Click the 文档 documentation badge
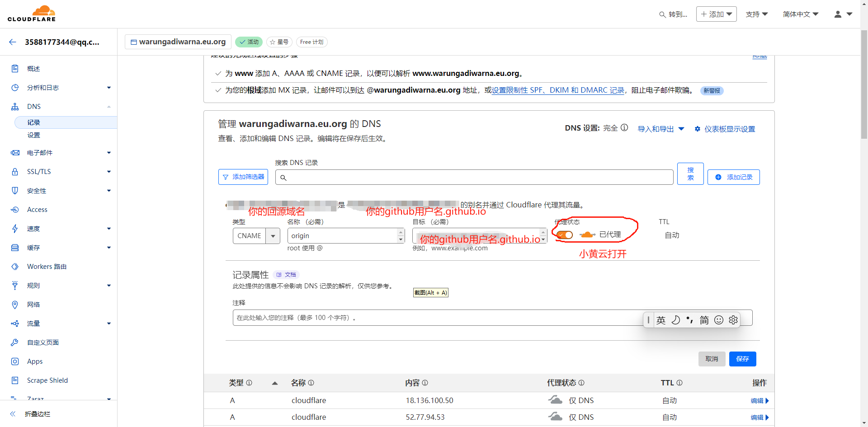The height and width of the screenshot is (427, 868). point(286,275)
